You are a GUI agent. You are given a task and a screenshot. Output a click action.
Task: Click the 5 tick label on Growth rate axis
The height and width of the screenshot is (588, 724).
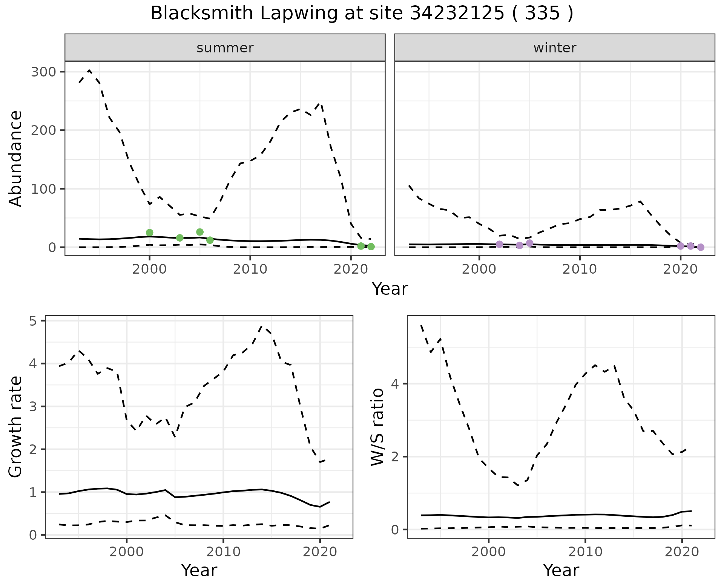click(x=32, y=321)
